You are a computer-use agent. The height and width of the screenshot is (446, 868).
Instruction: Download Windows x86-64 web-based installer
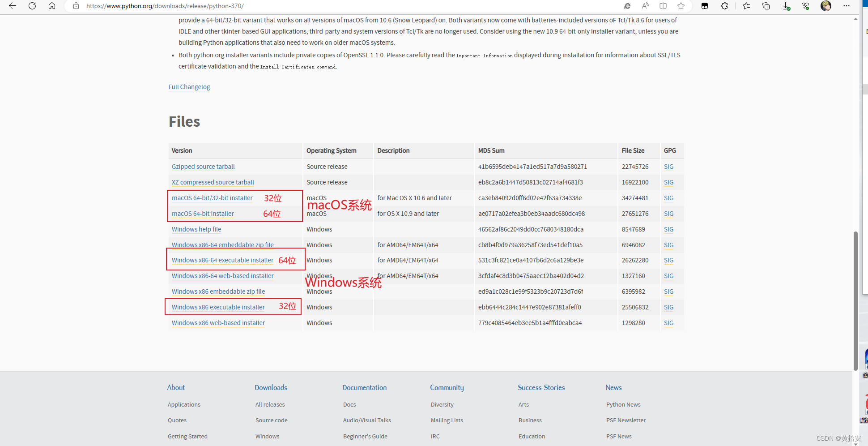(223, 276)
